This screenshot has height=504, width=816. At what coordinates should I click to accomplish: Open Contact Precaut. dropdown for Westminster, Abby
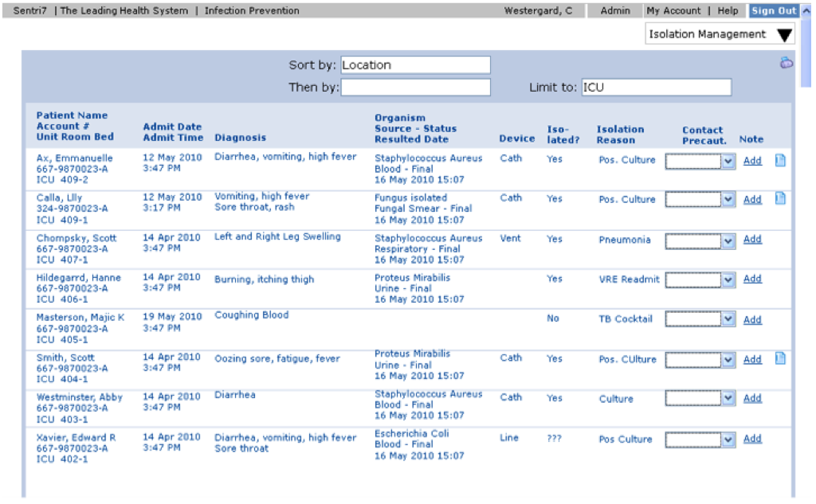tap(700, 398)
